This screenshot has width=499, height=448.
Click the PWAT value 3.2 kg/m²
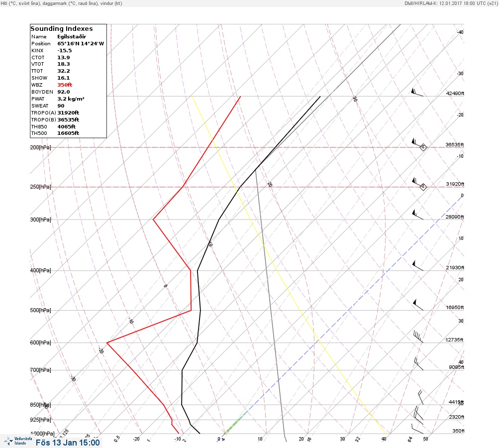click(x=71, y=99)
